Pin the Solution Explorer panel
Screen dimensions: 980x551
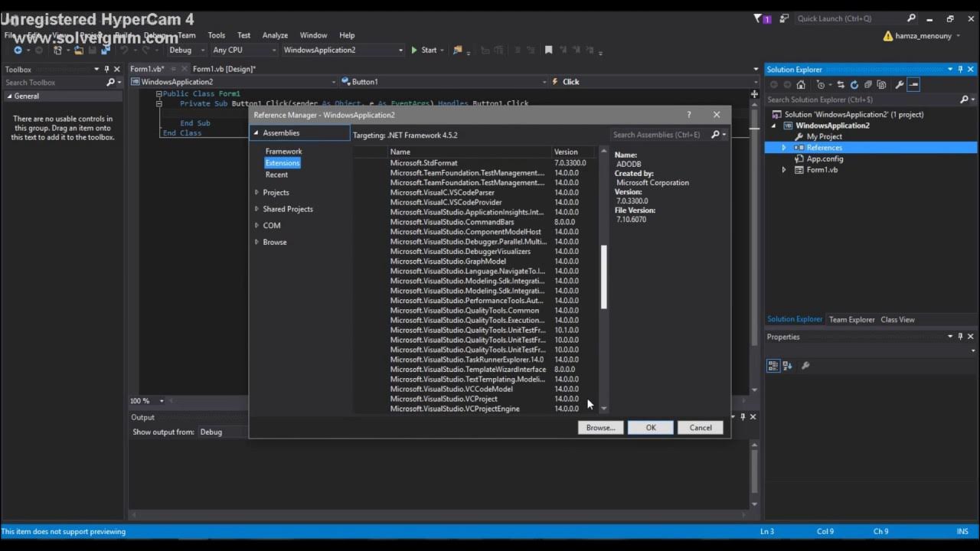(x=960, y=70)
